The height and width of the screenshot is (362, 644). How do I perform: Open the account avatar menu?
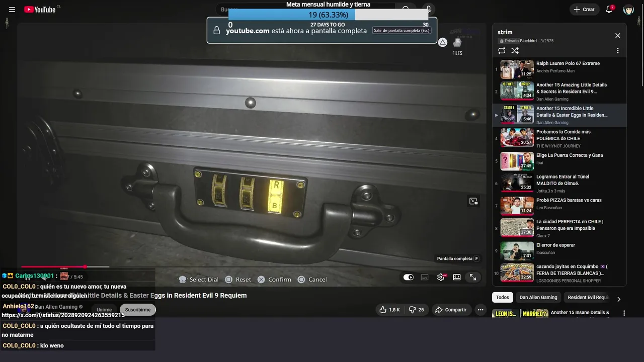[x=628, y=10]
